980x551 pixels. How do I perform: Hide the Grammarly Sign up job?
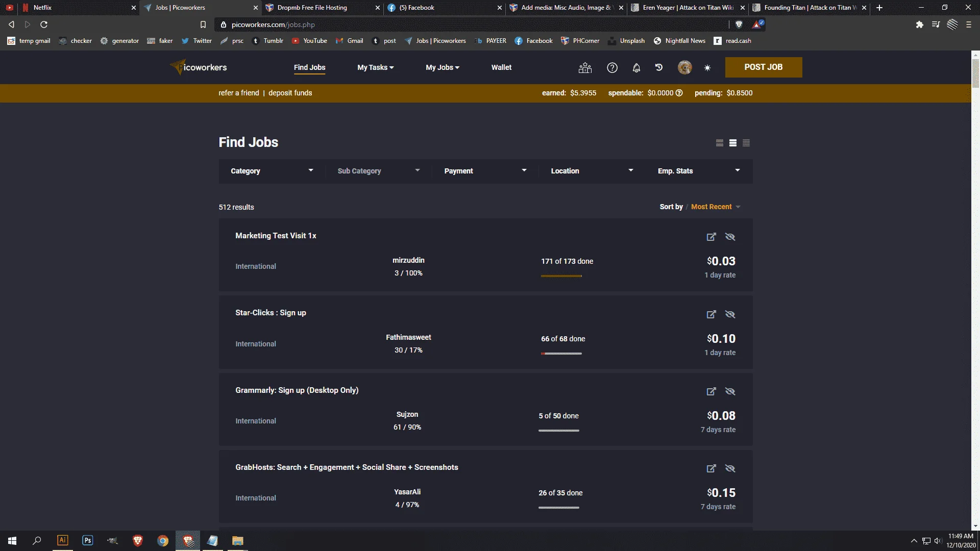730,391
